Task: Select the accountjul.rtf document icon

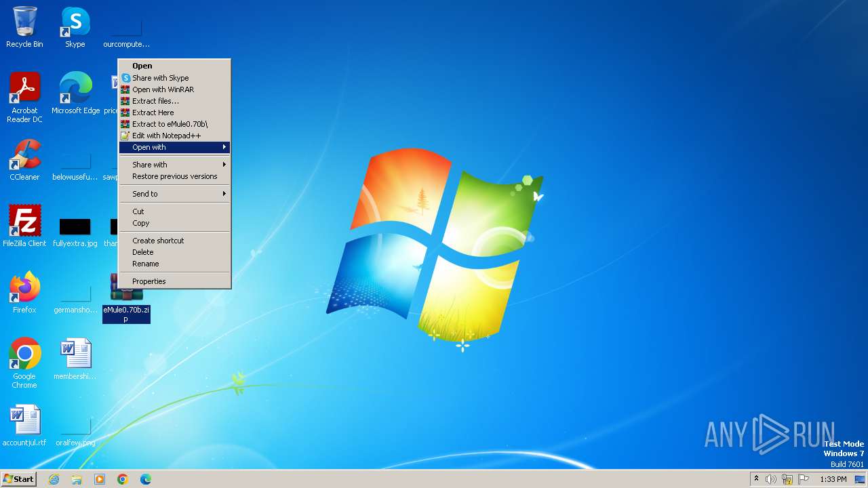Action: [x=24, y=426]
